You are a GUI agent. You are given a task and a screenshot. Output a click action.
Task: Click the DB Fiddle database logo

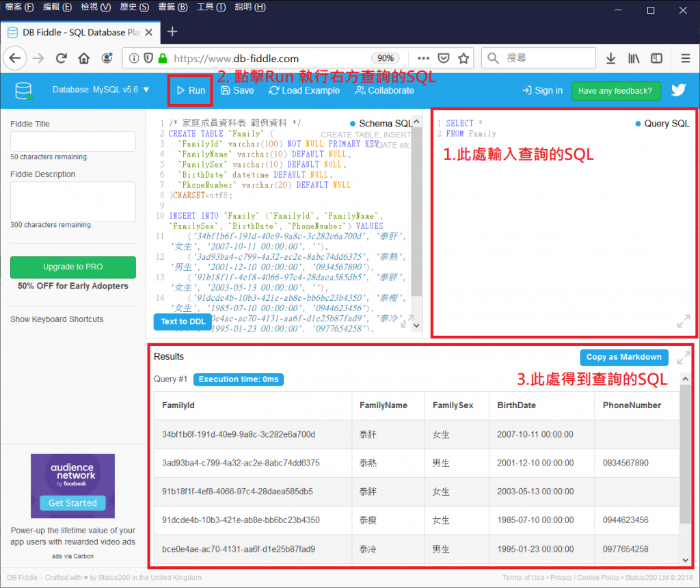pos(24,91)
